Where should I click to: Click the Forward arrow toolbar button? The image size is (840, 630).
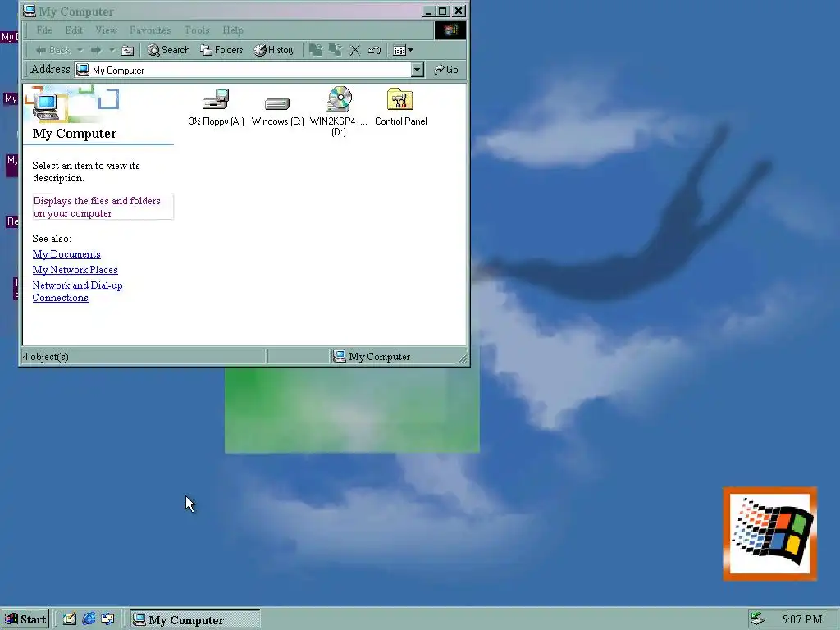pos(96,50)
